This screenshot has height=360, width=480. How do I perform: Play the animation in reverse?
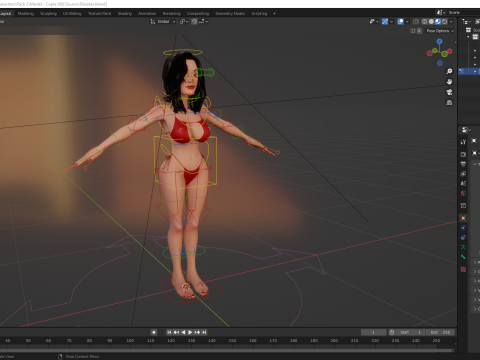pos(183,332)
